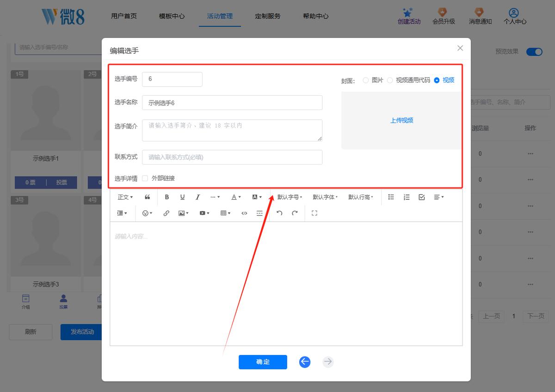The image size is (555, 392).
Task: Open 帮助中心 in the top navigation
Action: tap(316, 16)
